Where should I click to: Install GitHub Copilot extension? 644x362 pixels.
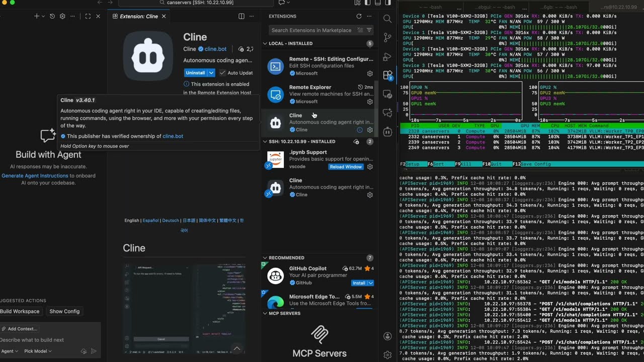(x=359, y=283)
